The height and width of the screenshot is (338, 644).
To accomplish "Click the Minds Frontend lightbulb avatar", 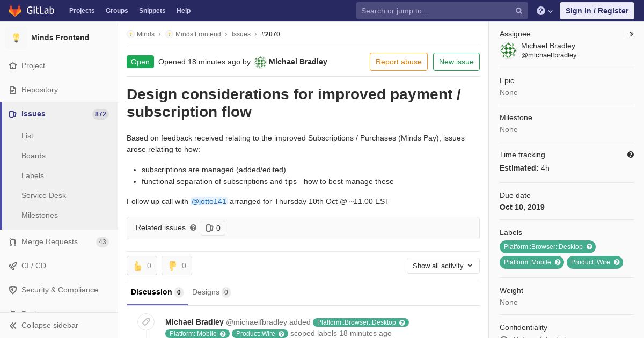I will click(x=16, y=38).
